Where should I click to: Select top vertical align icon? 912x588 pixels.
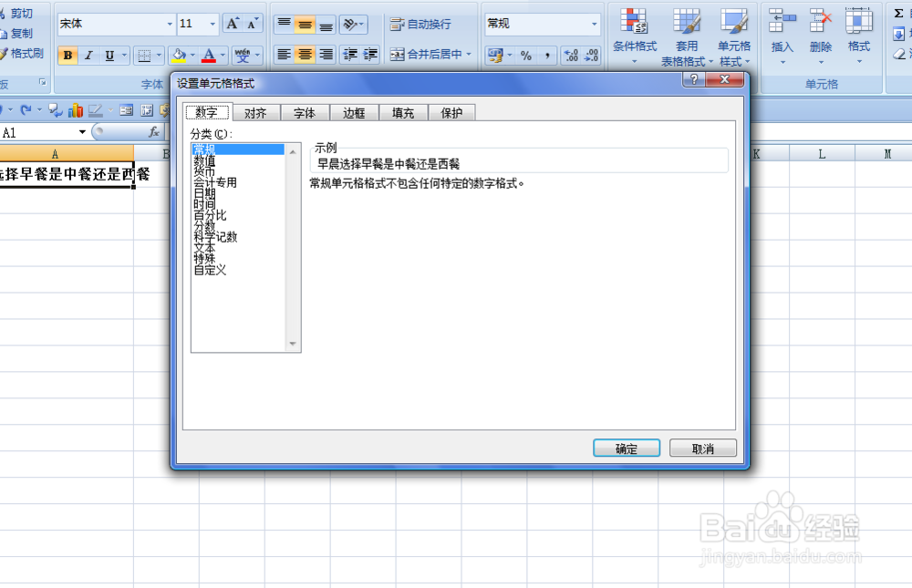tap(284, 24)
